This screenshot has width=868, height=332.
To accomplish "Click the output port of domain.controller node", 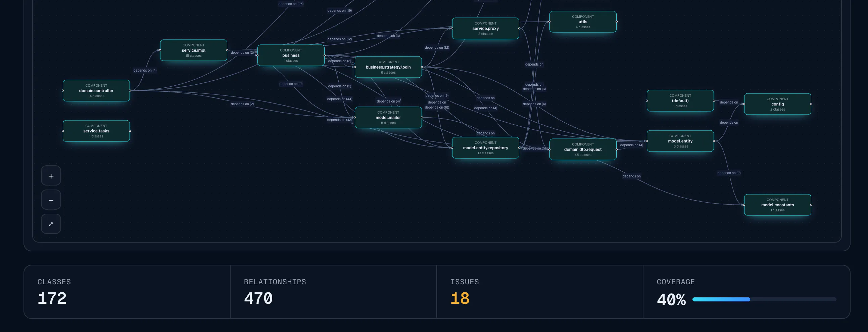I will pyautogui.click(x=130, y=90).
